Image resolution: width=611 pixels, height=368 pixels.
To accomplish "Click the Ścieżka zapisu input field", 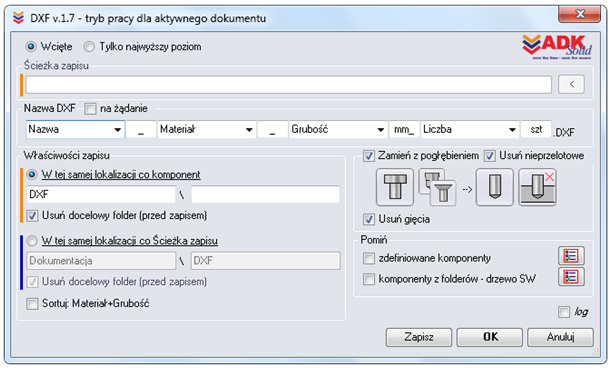I will 288,85.
